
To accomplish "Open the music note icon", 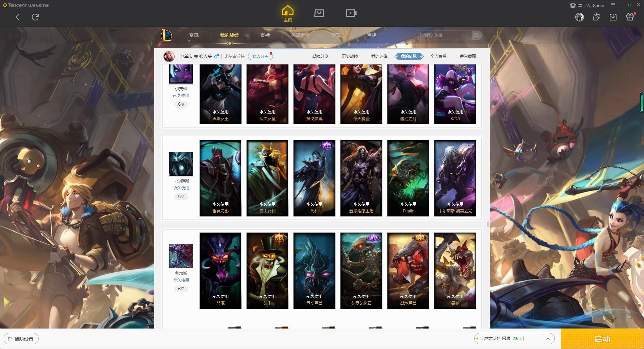I will 596,17.
